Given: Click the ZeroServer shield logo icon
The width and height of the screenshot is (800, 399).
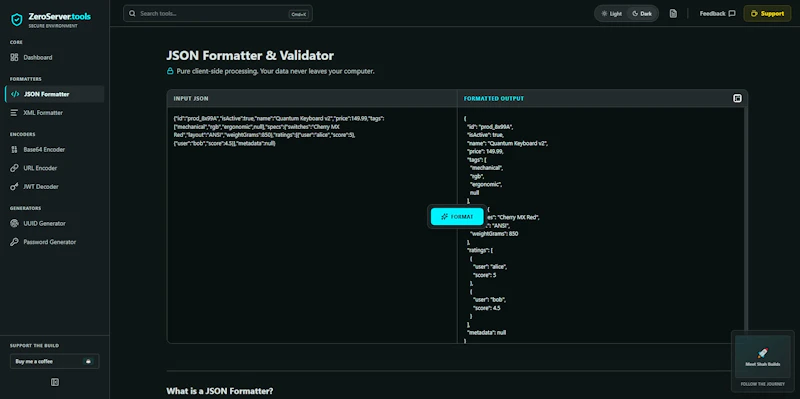Looking at the screenshot, I should [x=17, y=19].
